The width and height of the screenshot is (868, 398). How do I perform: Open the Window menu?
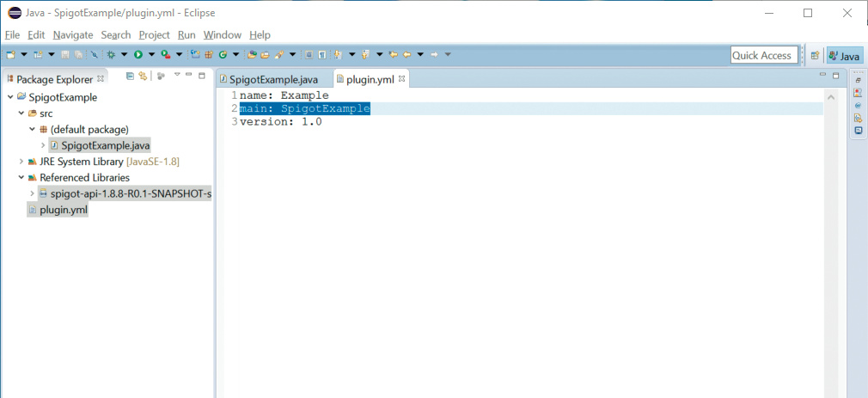(x=223, y=35)
